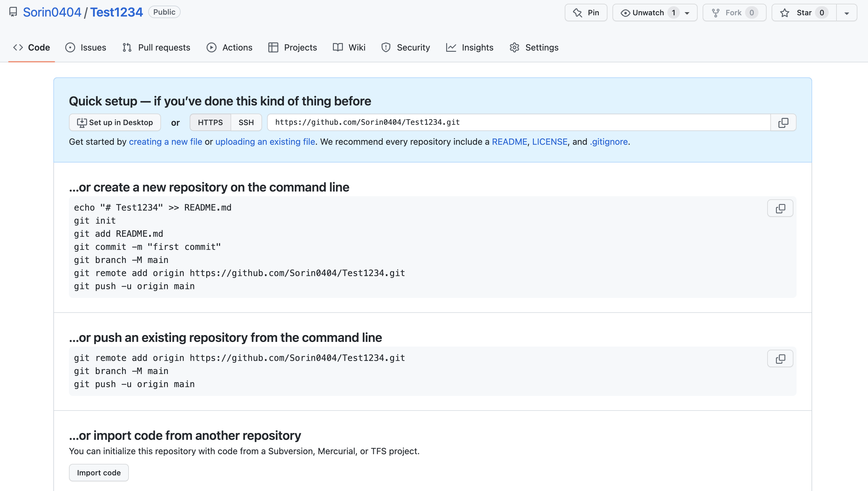Viewport: 868px width, 491px height.
Task: Copy the create new repository commands
Action: (780, 208)
